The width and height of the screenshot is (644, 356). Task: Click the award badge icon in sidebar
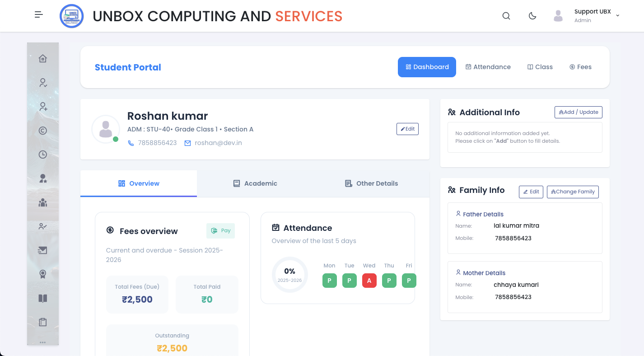pyautogui.click(x=43, y=274)
